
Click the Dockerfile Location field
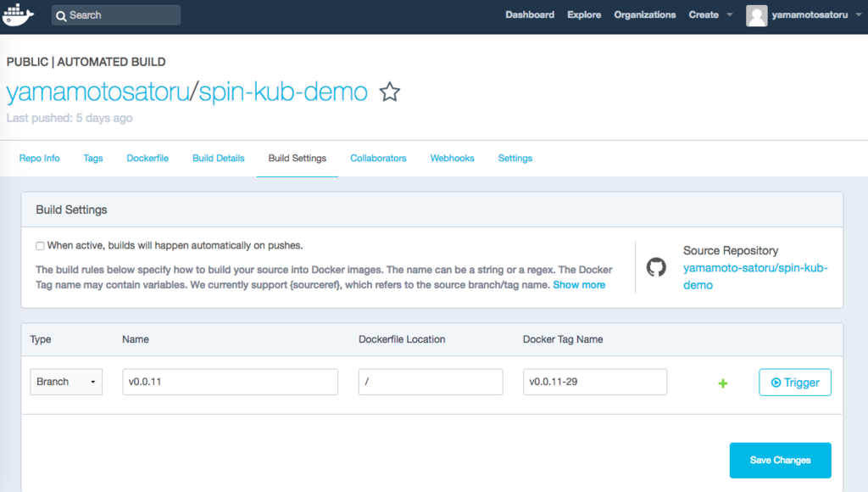pos(431,382)
